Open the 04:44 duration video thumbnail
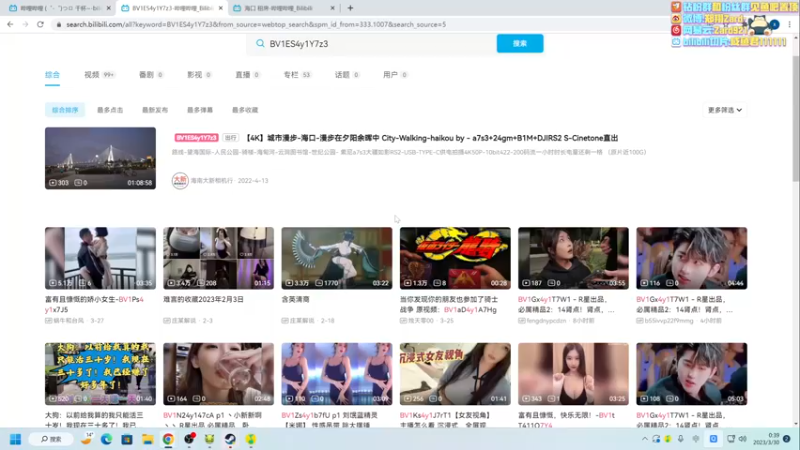 tap(692, 258)
